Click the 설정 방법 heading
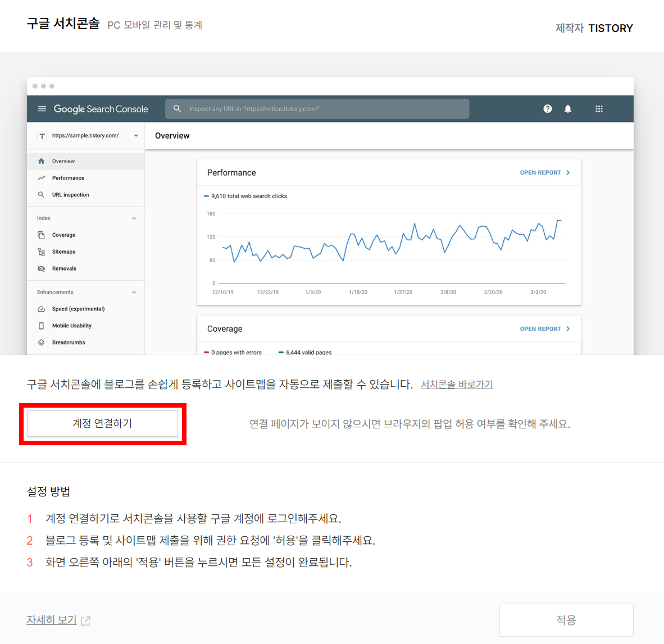This screenshot has height=644, width=664. tap(48, 491)
